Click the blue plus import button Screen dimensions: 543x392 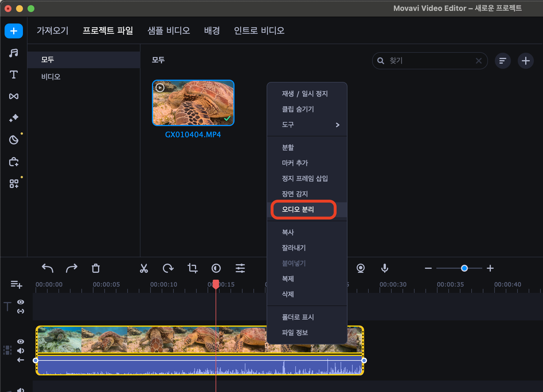(x=14, y=31)
